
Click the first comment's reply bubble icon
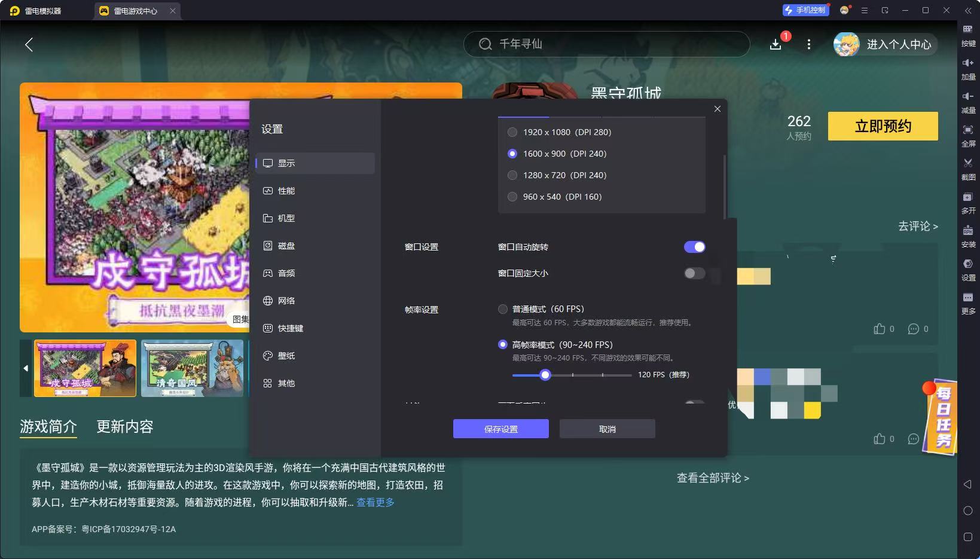[x=913, y=329]
